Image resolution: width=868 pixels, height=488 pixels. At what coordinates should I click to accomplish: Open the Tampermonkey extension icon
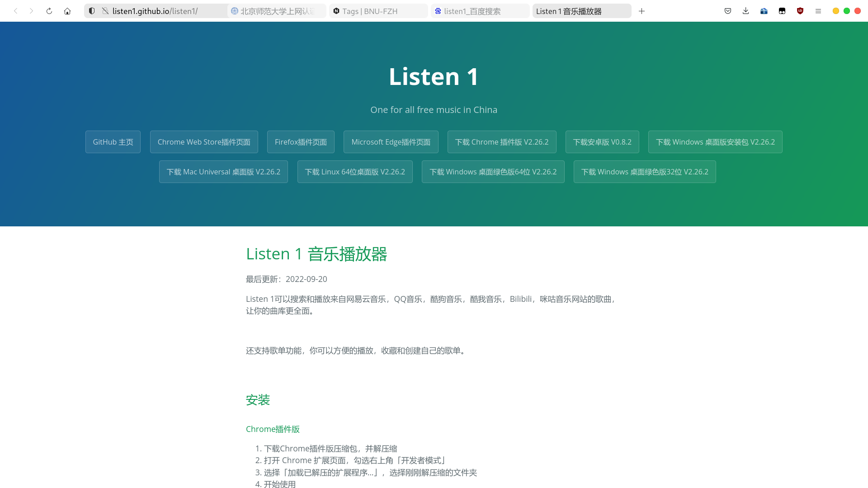[782, 11]
